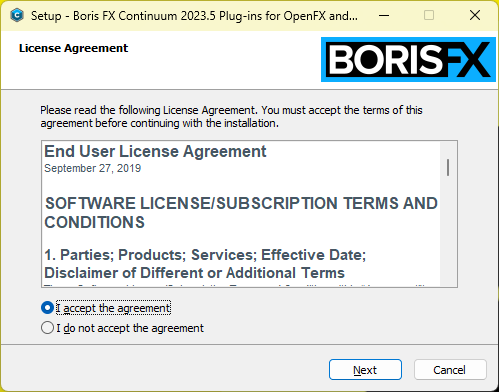Cancel the Boris FX installation

tap(450, 370)
